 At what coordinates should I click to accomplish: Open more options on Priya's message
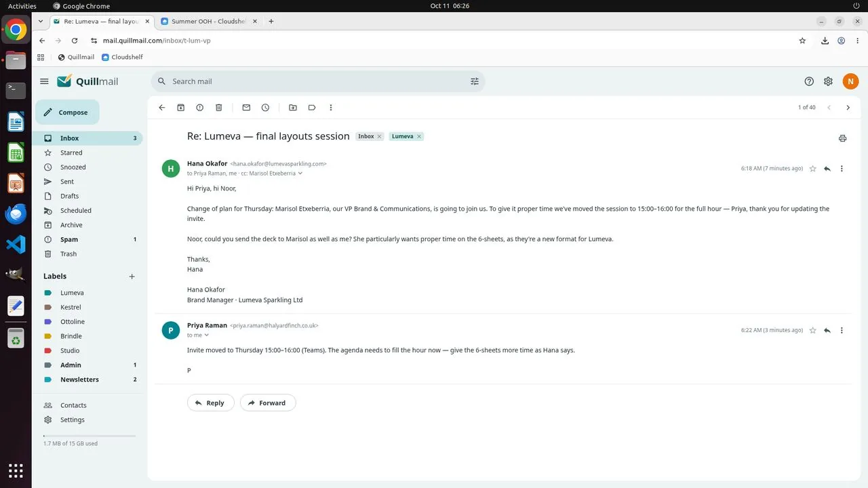click(x=842, y=331)
